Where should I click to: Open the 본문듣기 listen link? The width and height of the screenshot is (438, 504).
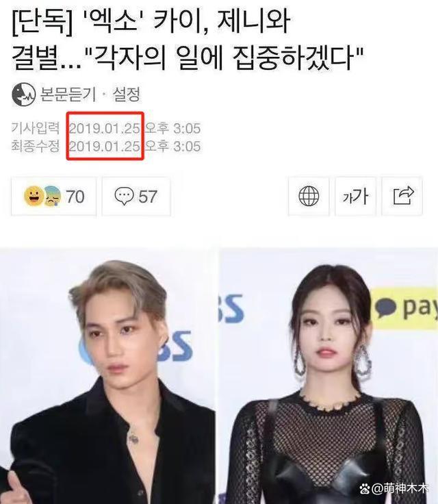tap(68, 94)
